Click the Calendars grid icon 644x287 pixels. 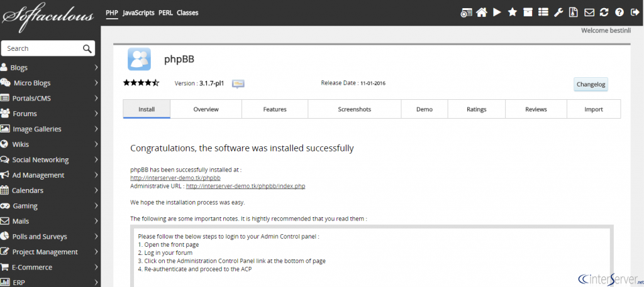(x=4, y=190)
